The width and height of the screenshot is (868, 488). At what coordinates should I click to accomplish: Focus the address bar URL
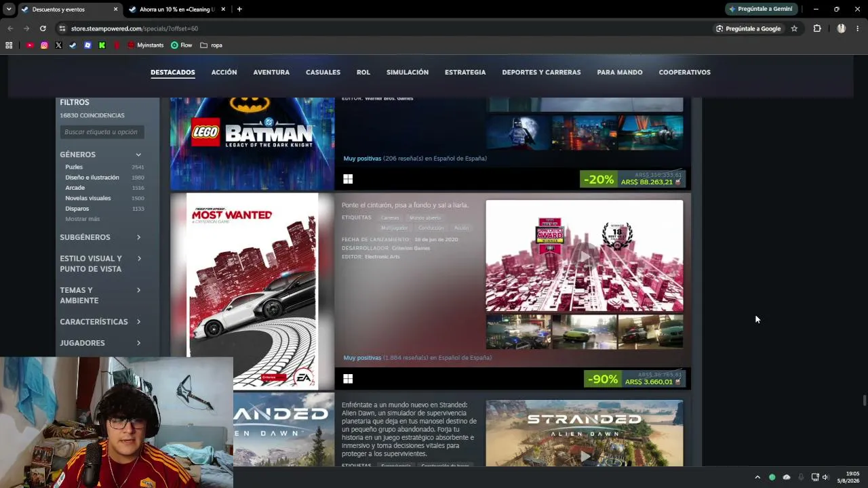click(134, 28)
